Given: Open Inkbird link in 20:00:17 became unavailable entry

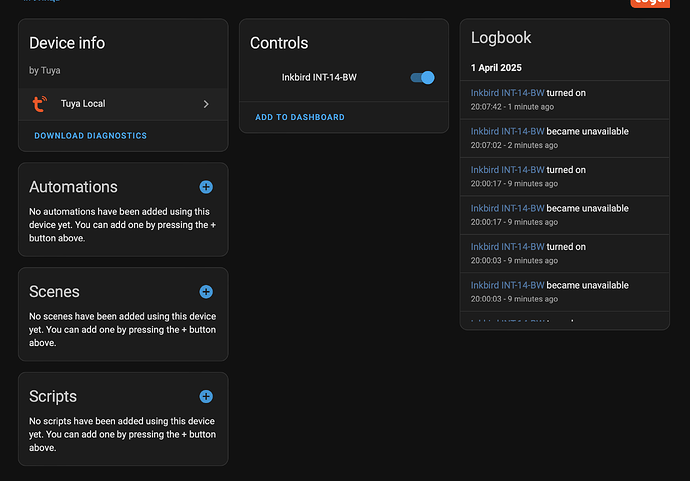Looking at the screenshot, I should (x=507, y=208).
